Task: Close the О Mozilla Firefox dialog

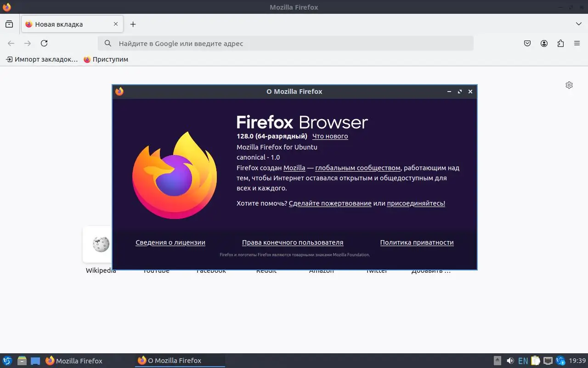Action: [470, 92]
